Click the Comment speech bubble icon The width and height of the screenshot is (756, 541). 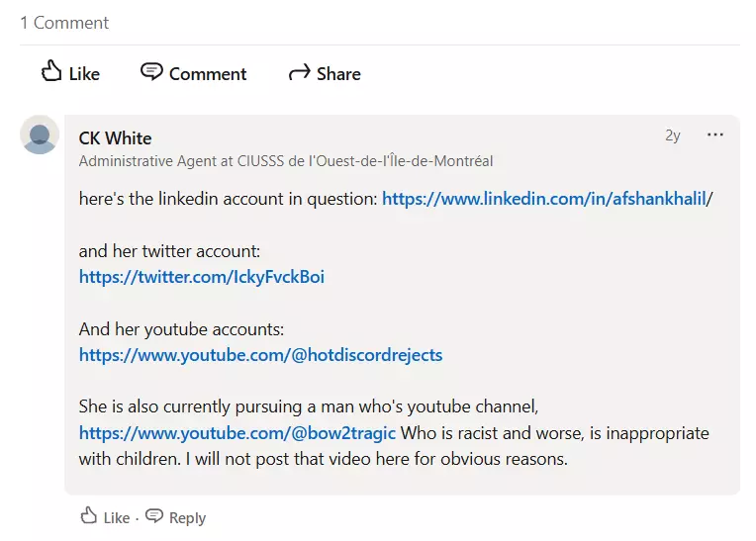[151, 72]
